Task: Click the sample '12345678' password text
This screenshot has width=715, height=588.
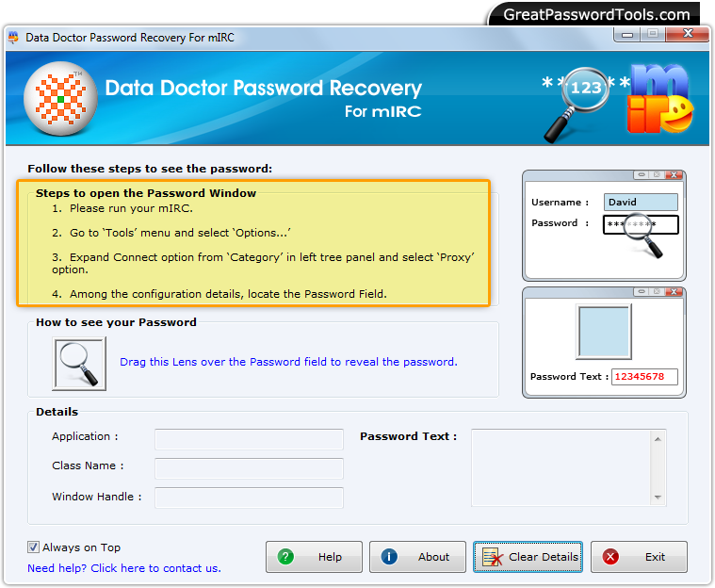Action: pos(640,376)
